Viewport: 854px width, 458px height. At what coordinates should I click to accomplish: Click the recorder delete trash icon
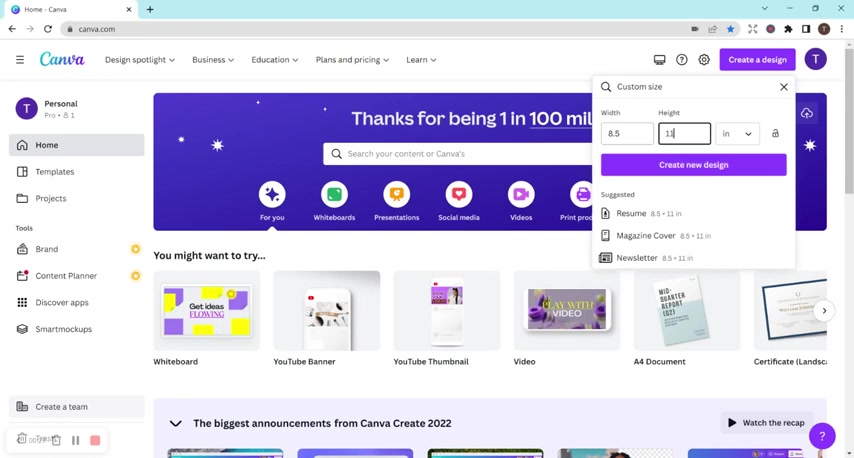[56, 440]
